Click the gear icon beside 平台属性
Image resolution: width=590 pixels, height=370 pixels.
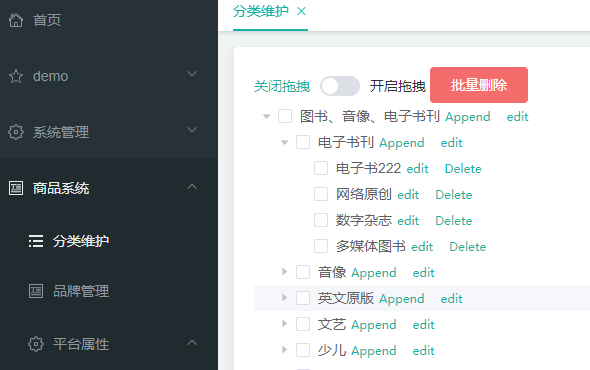(36, 344)
